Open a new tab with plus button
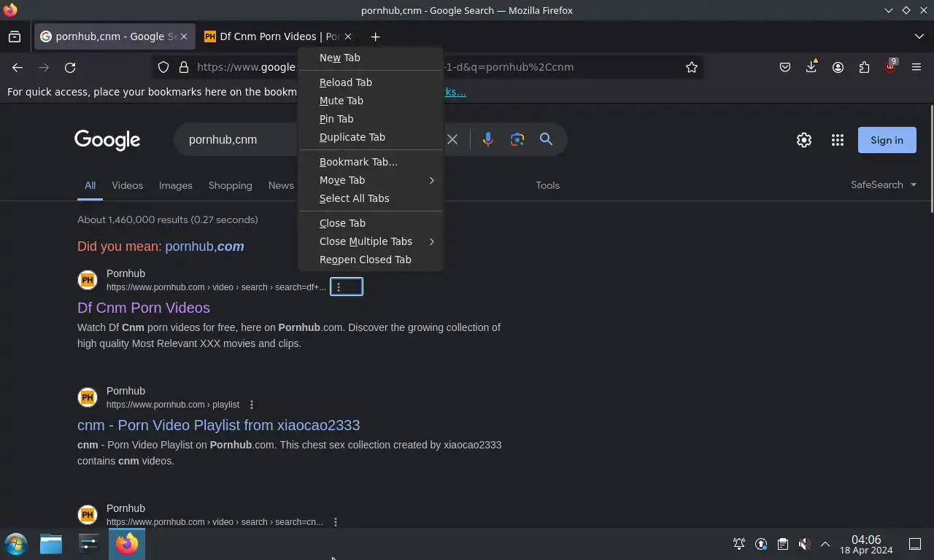The image size is (934, 560). [375, 36]
